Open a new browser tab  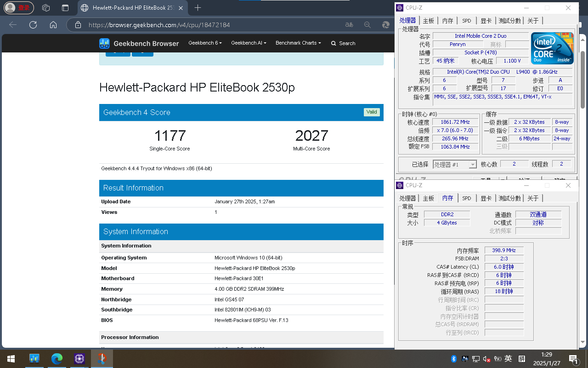[198, 8]
